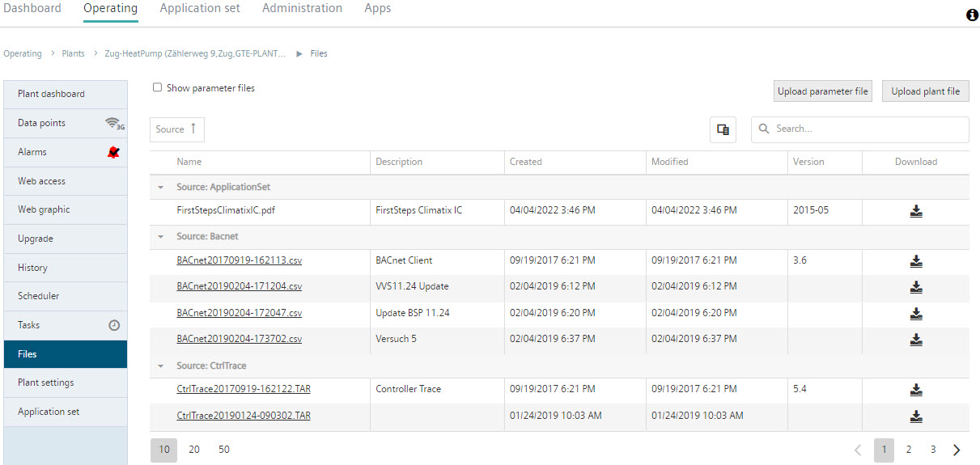980x465 pixels.
Task: Collapse the Source: CtrlTrace group
Action: [x=160, y=366]
